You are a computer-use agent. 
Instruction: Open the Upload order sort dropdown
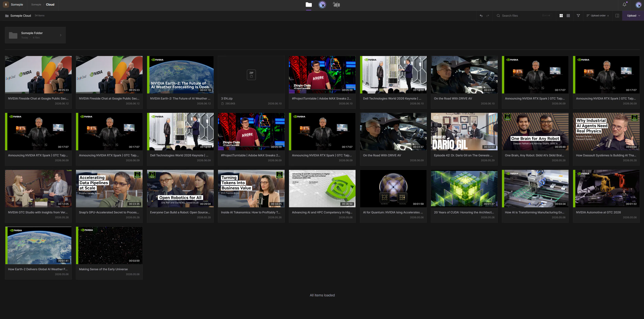(x=597, y=16)
